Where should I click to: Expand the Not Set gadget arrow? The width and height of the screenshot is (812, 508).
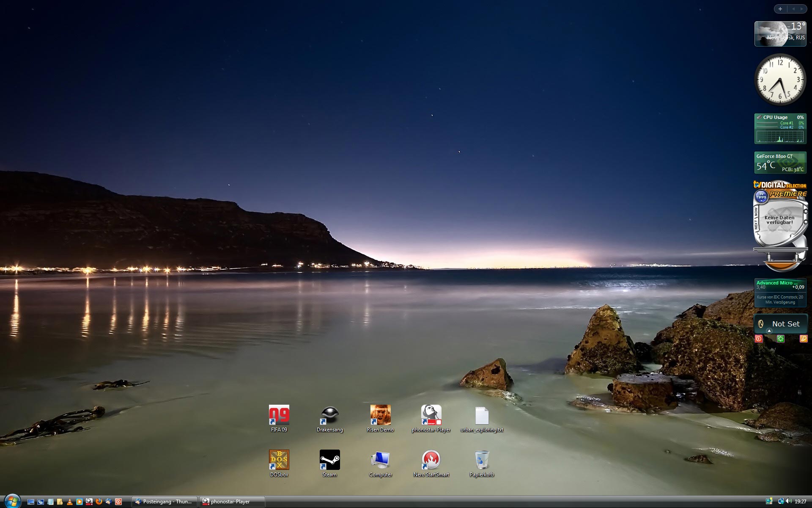769,331
